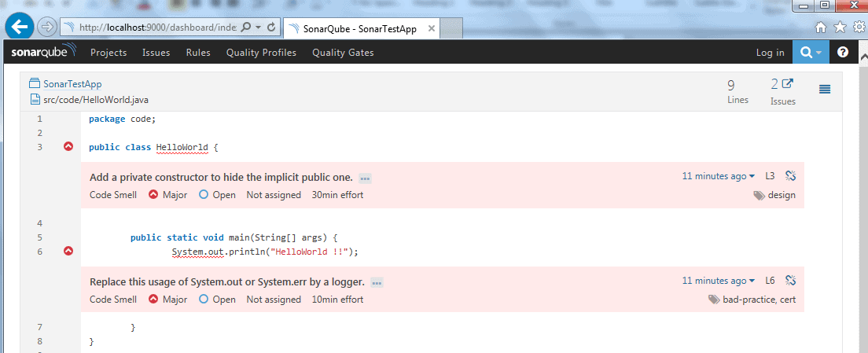Click 10min effort label
Viewport: 868px width, 353px height.
pos(337,300)
